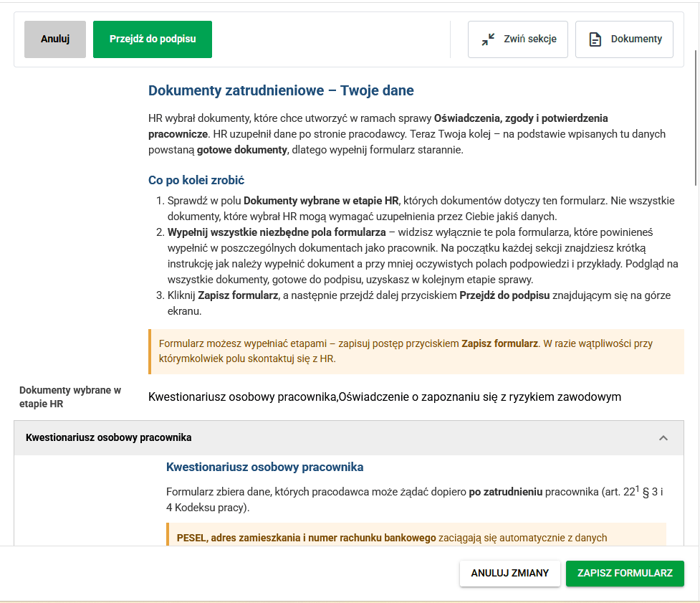
Task: Click the step starting Wypełnij wszystkie niezbędne pola
Action: point(423,256)
